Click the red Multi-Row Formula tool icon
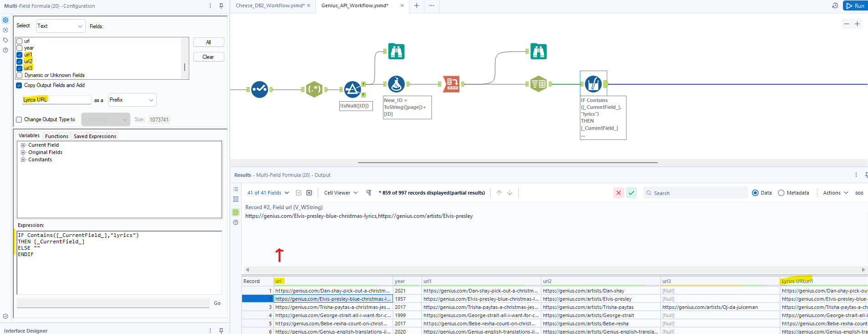Screen dimensions: 868x334 click(x=451, y=84)
